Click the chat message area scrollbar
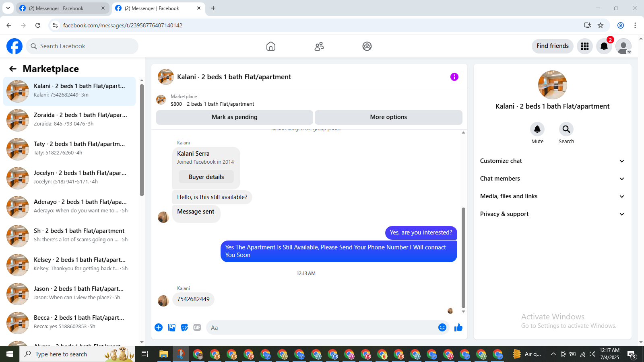The width and height of the screenshot is (644, 362). click(x=463, y=257)
